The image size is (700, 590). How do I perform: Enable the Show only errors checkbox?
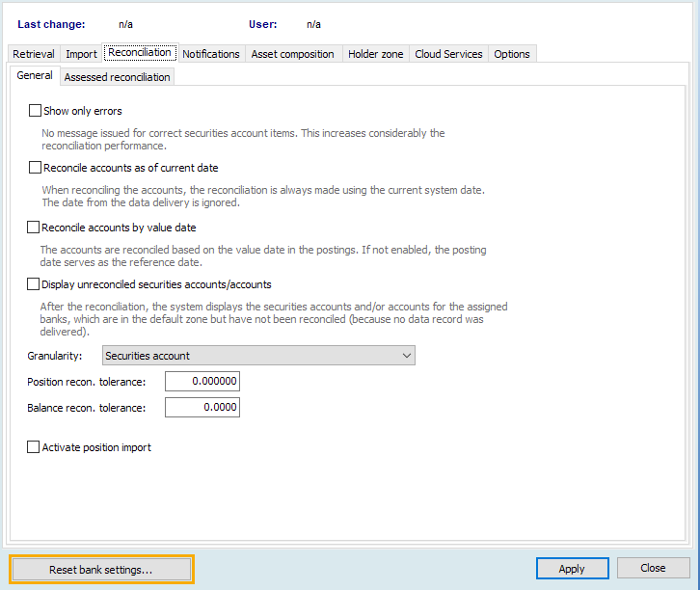tap(36, 111)
